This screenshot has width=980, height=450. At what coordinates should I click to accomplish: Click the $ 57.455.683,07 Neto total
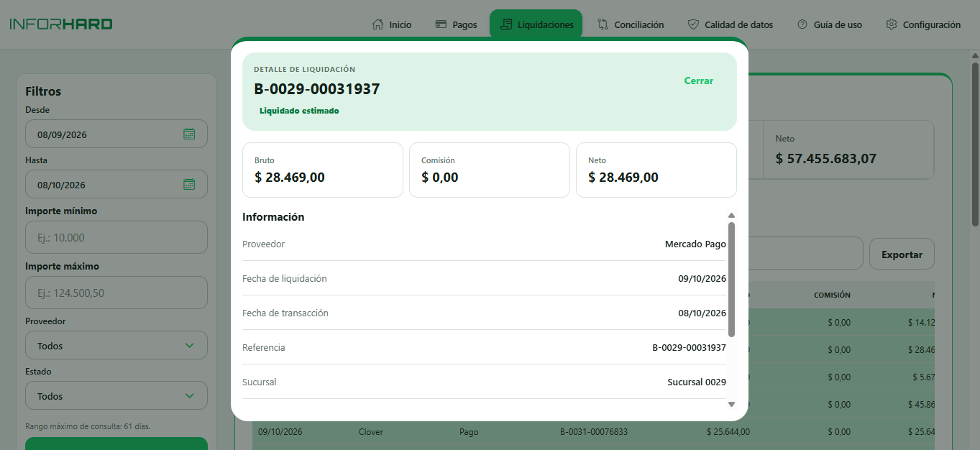826,159
